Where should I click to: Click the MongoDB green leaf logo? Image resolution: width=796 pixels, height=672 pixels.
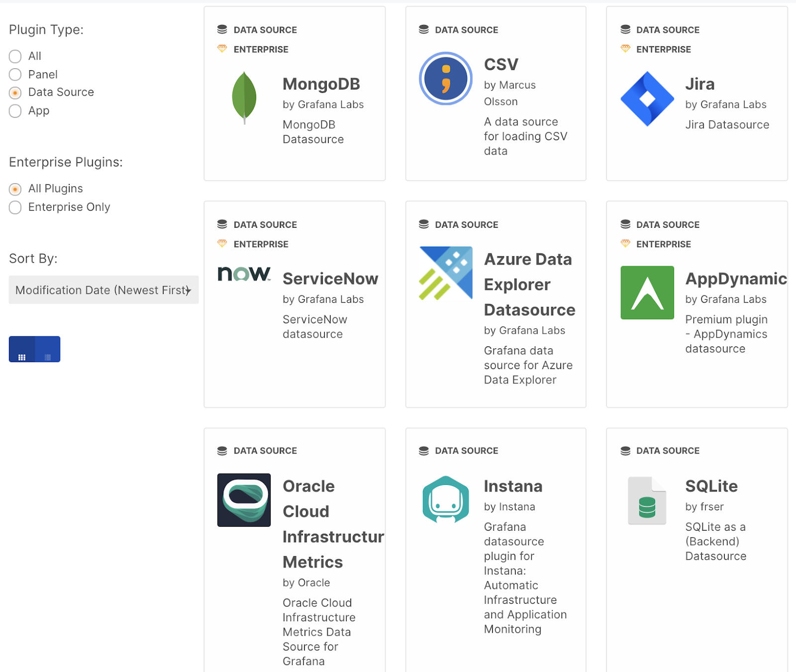244,98
